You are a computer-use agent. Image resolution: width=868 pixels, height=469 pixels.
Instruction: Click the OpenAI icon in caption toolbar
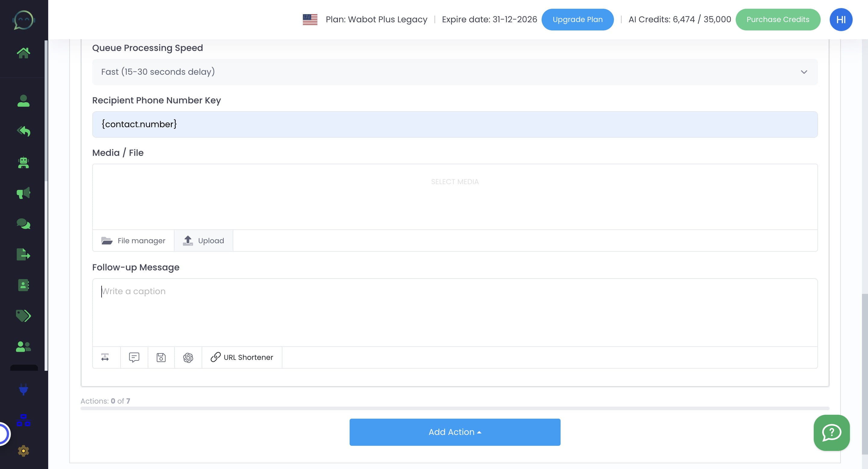pos(188,357)
